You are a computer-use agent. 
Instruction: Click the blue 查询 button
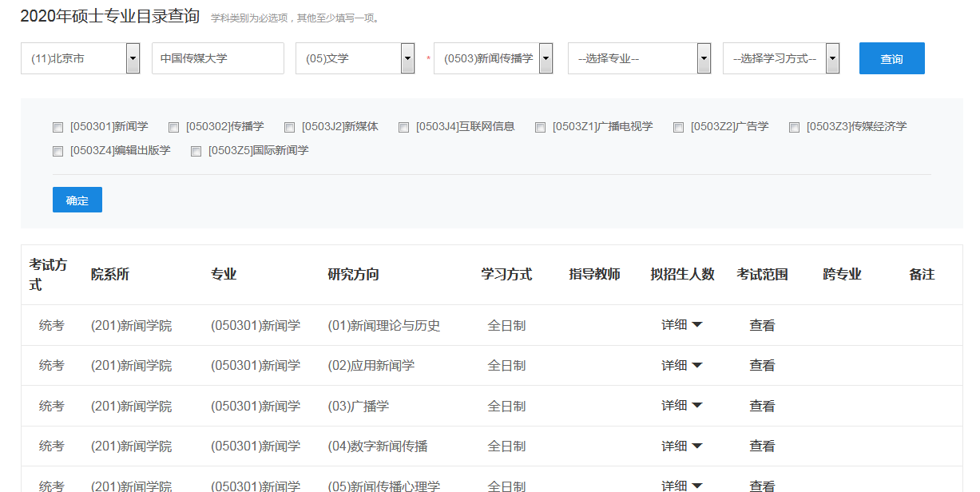(891, 58)
